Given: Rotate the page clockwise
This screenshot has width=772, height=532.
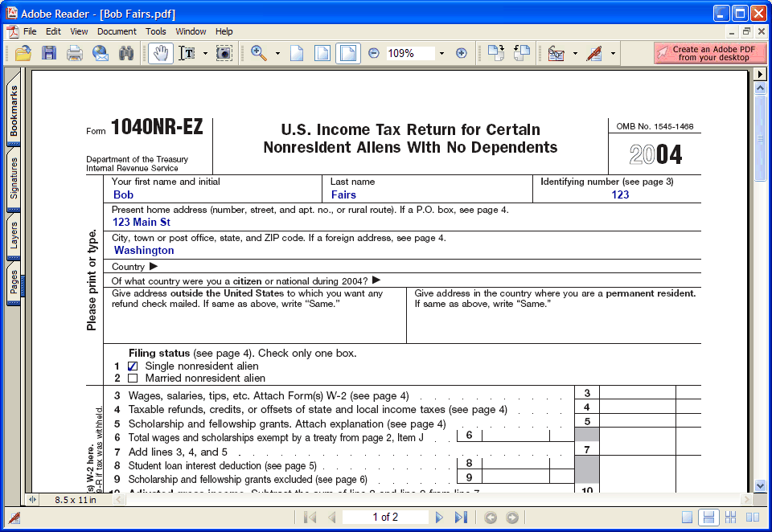Looking at the screenshot, I should tap(496, 53).
